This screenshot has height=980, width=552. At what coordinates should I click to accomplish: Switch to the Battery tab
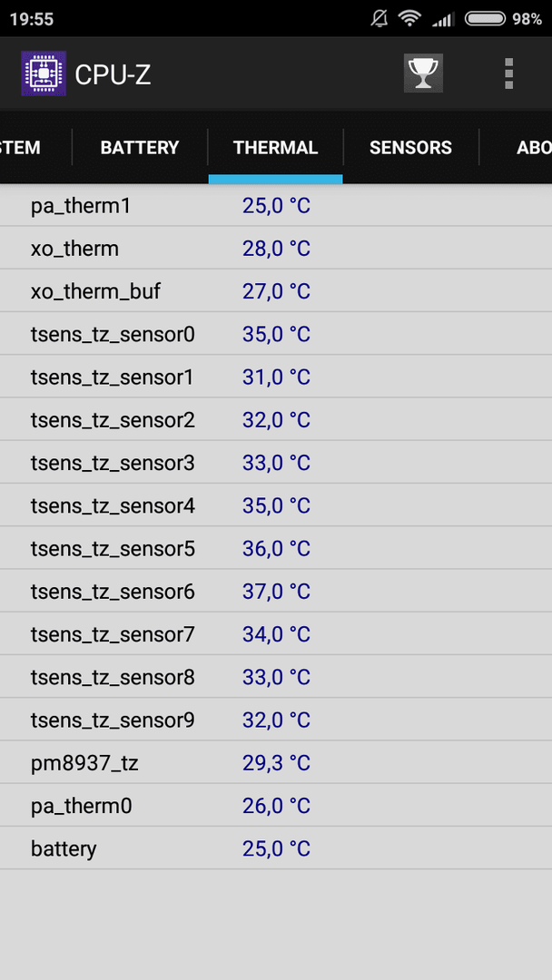(140, 148)
